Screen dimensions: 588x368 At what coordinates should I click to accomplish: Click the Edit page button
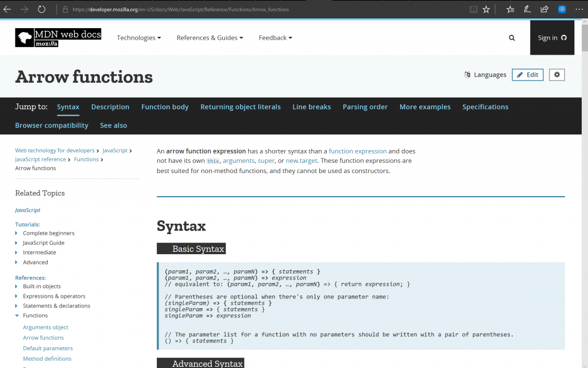tap(528, 75)
